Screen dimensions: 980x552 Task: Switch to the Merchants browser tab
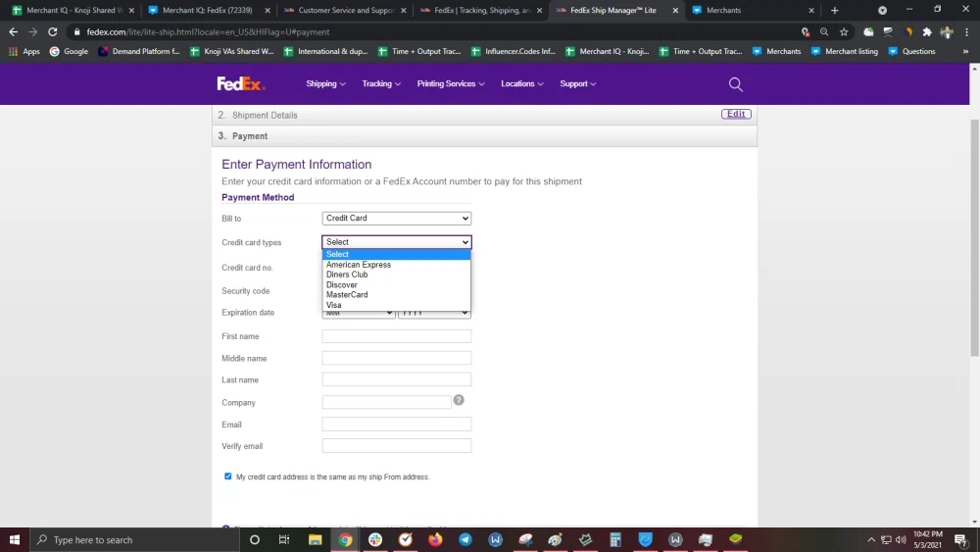click(753, 10)
